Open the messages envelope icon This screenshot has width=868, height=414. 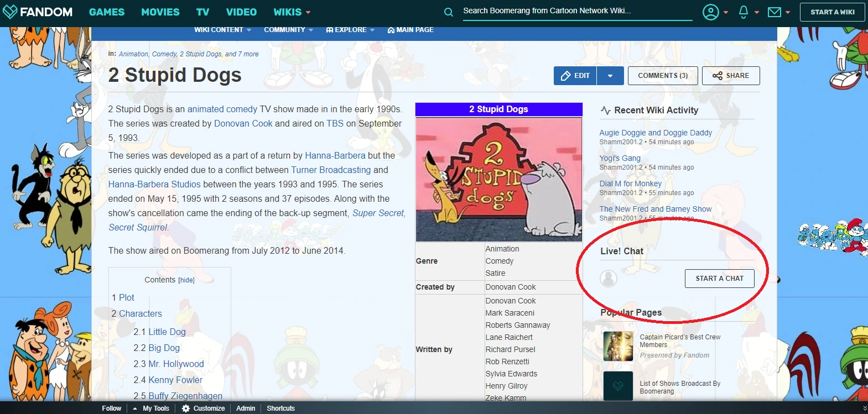point(775,12)
